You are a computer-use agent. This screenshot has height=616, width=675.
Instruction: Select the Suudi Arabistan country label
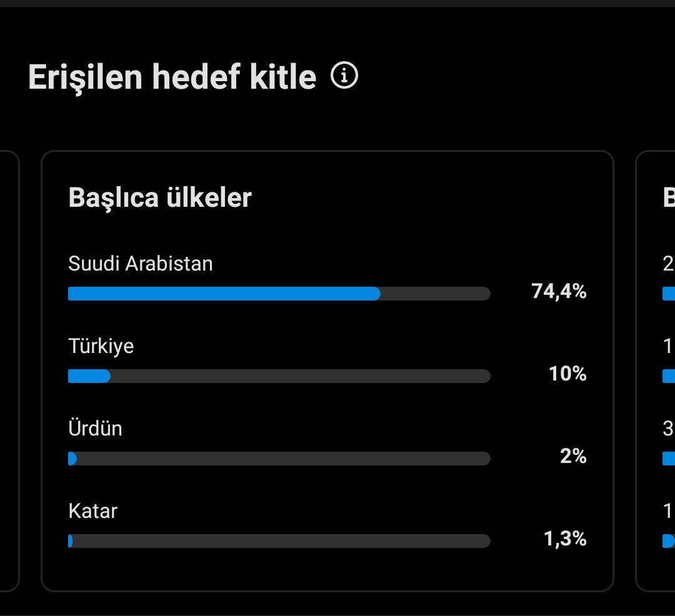coord(141,263)
